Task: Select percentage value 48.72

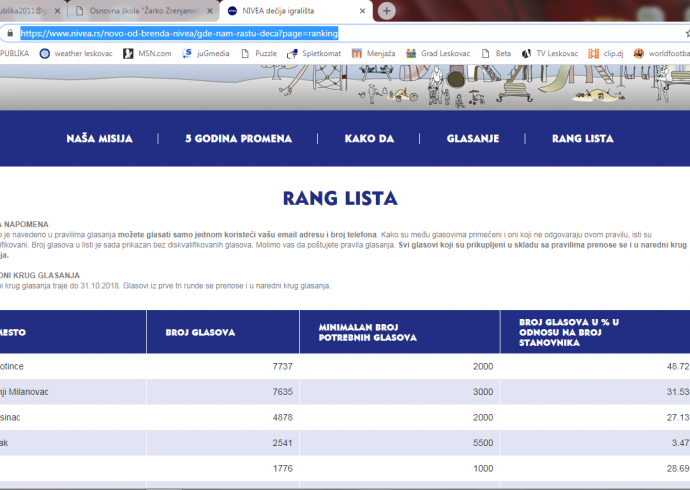Action: point(678,366)
